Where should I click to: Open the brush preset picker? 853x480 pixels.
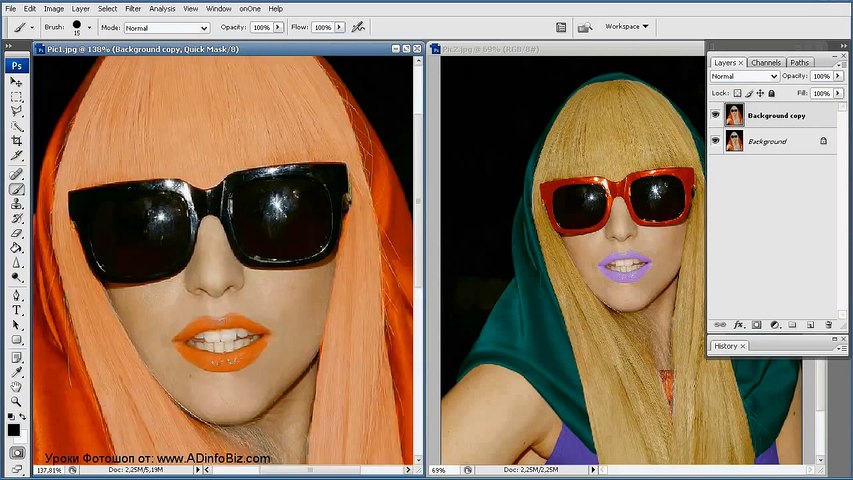[x=90, y=27]
